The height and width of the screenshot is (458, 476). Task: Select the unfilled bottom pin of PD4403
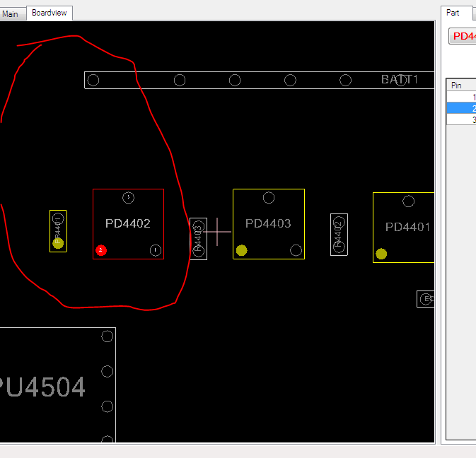tap(296, 250)
